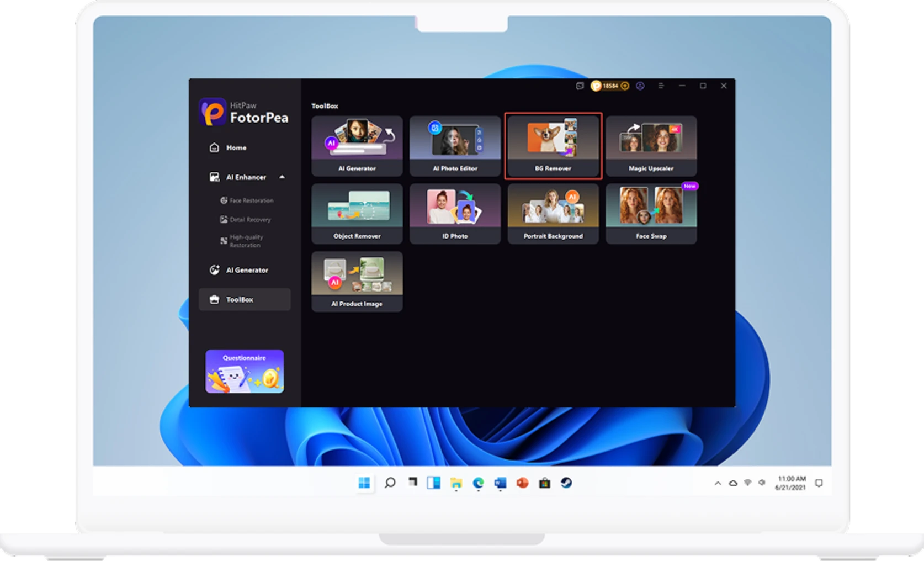The height and width of the screenshot is (561, 924).
Task: Open the Face Swap tool card
Action: [651, 214]
